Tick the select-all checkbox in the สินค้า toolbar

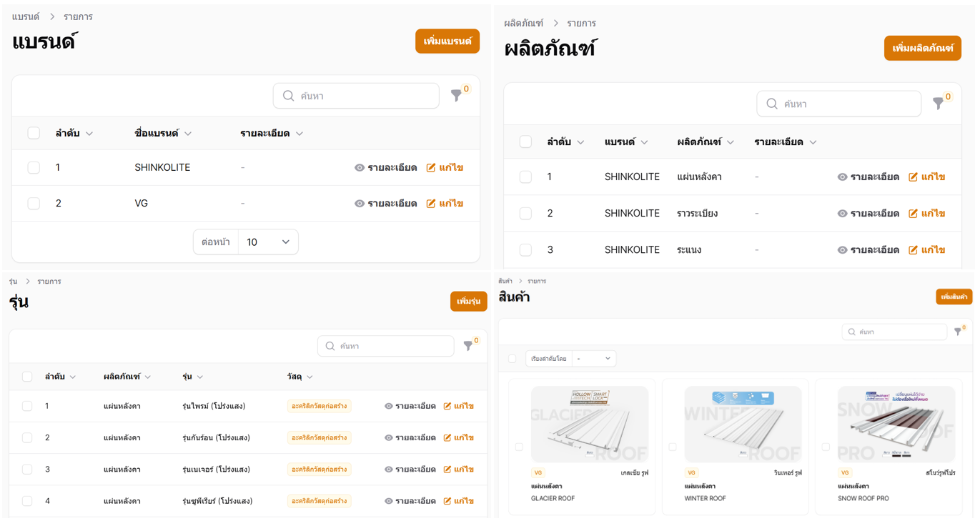[512, 359]
